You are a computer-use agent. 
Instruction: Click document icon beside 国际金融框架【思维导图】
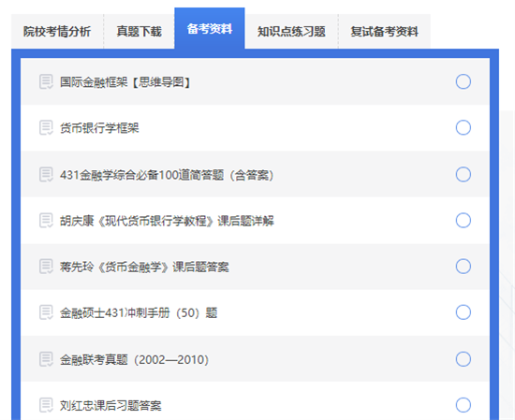[46, 81]
